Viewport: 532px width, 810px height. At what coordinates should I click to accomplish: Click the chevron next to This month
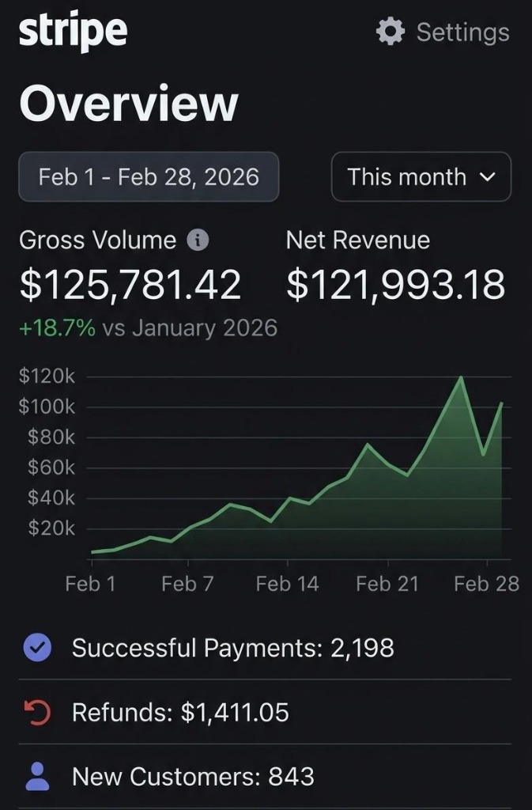[489, 177]
